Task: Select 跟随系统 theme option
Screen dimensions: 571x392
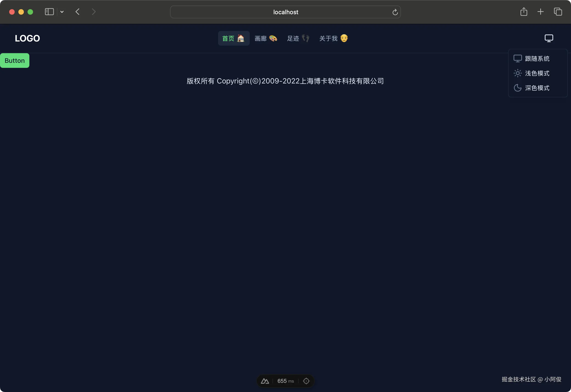Action: click(x=537, y=59)
